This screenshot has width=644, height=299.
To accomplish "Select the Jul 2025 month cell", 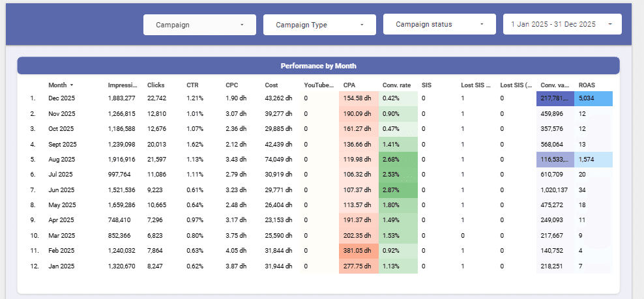I will pyautogui.click(x=61, y=175).
